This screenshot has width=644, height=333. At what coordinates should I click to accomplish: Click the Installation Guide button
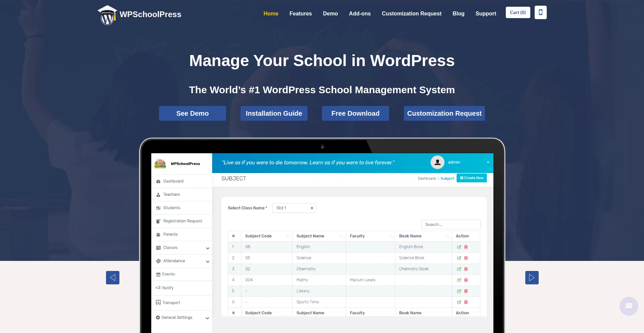coord(274,113)
